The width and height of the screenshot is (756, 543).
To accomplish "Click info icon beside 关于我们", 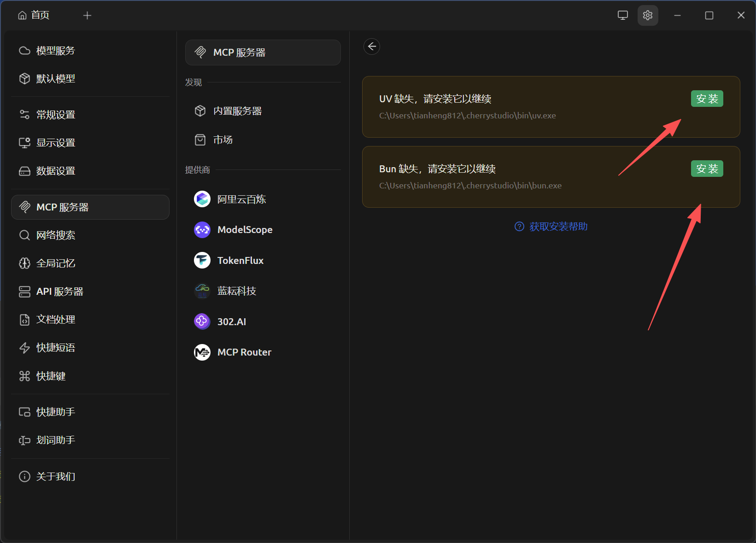I will coord(24,476).
